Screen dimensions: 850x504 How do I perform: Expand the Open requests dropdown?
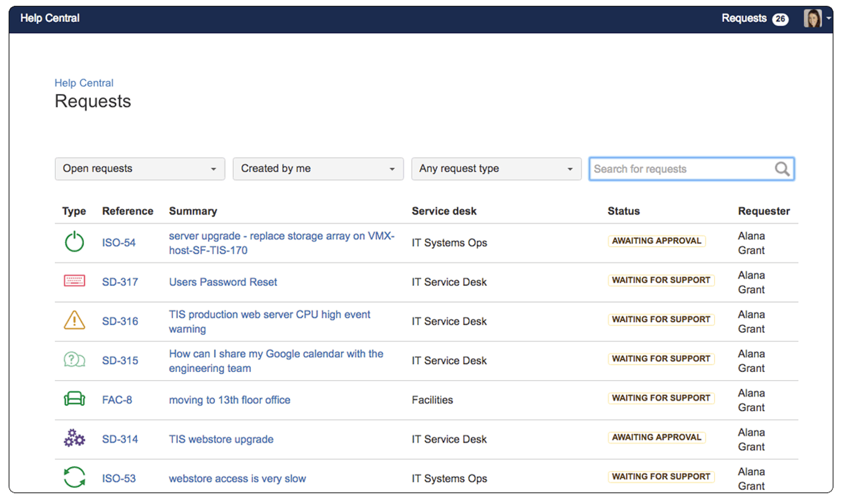point(140,168)
